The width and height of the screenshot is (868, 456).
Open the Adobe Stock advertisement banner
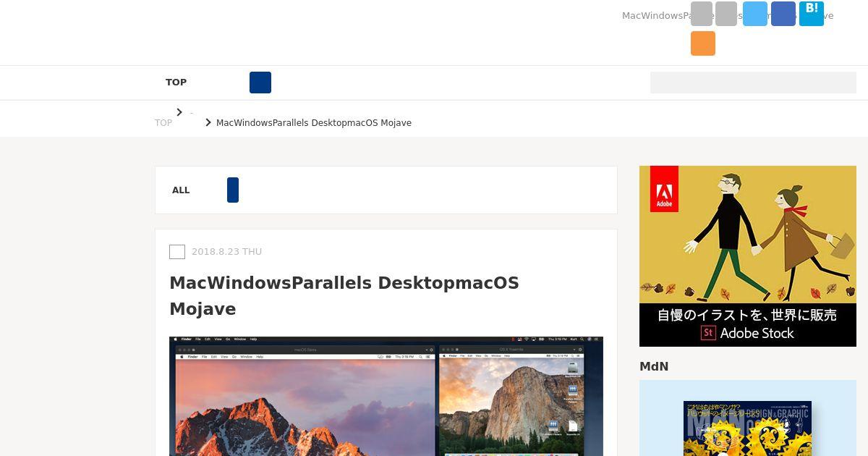(748, 256)
